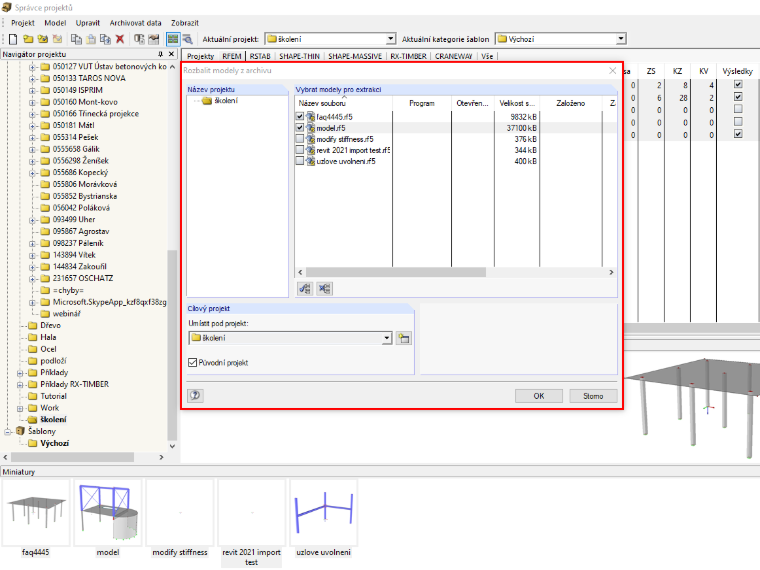
Task: Open the Zobrazit menu
Action: [x=185, y=23]
